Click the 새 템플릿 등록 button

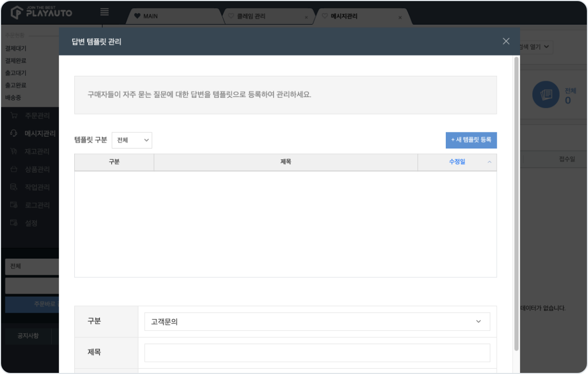click(471, 140)
